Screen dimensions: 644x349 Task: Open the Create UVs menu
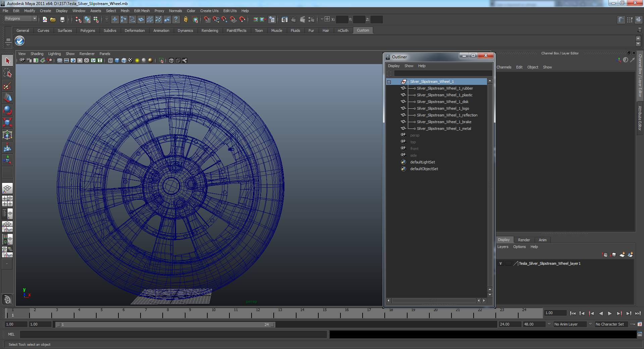[x=209, y=11]
